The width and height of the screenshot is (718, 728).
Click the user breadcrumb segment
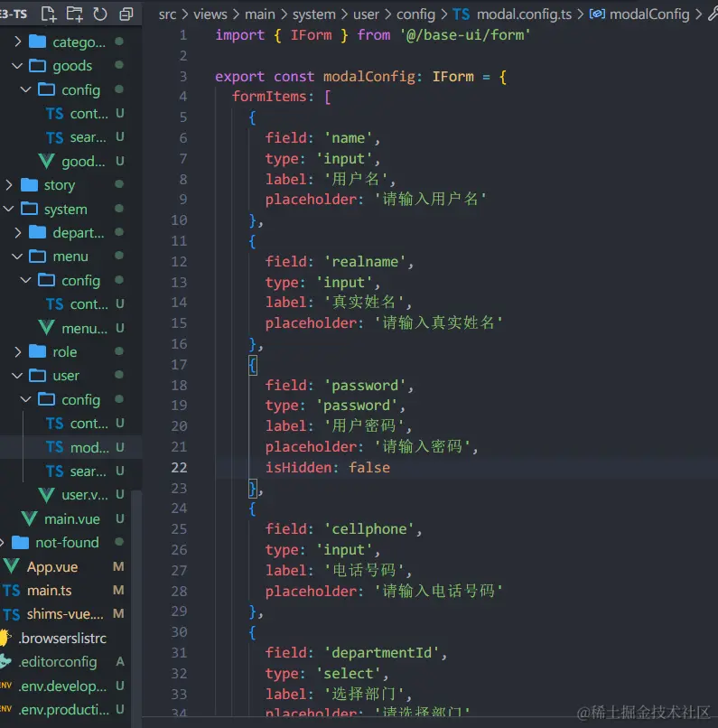(366, 14)
